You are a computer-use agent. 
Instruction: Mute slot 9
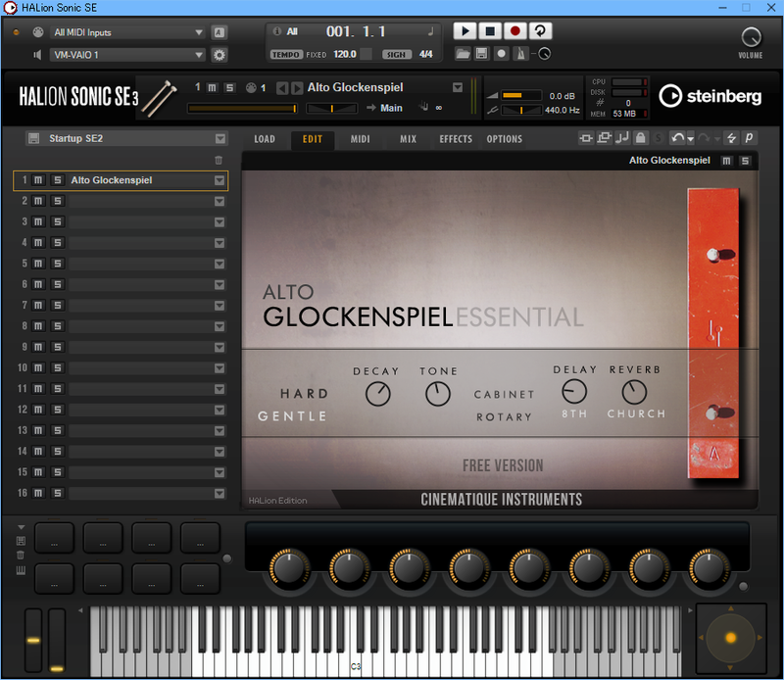(38, 347)
